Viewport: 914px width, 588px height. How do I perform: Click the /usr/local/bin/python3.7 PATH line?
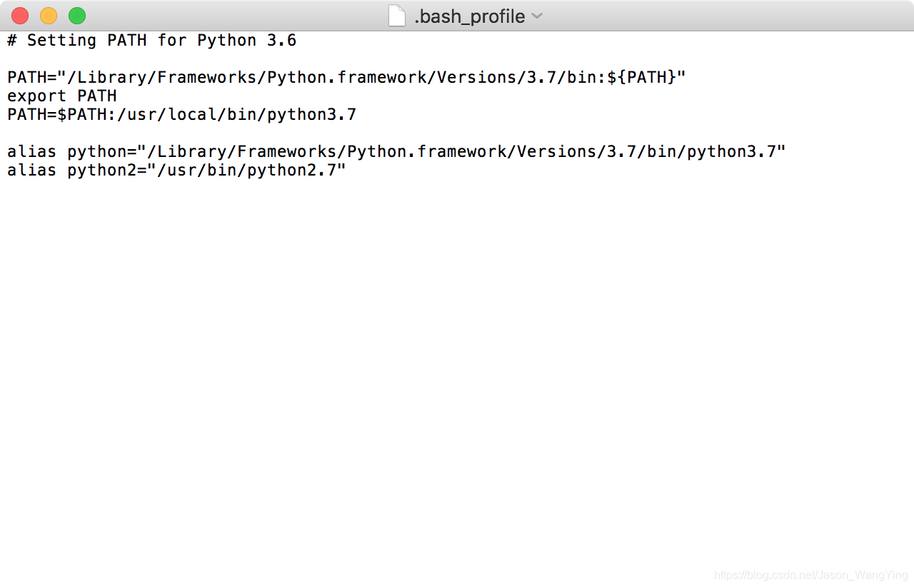pyautogui.click(x=181, y=114)
